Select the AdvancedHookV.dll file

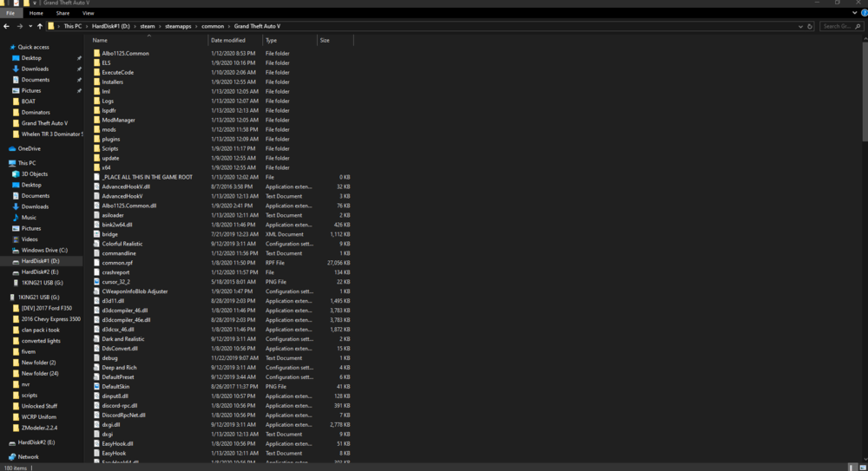(x=126, y=187)
